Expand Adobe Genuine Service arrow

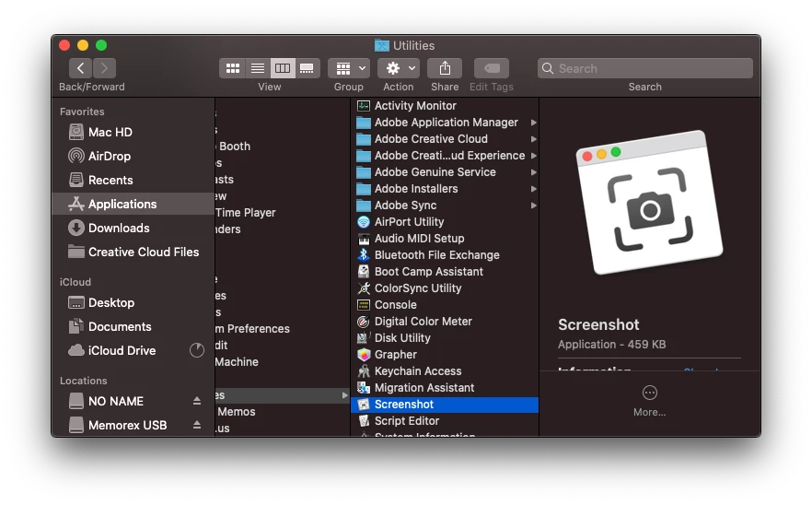tap(533, 172)
